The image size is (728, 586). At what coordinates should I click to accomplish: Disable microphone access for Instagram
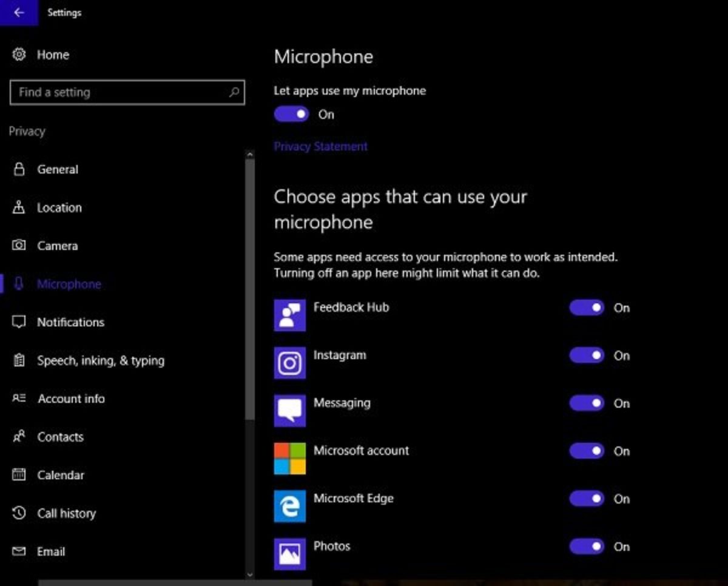pyautogui.click(x=587, y=355)
